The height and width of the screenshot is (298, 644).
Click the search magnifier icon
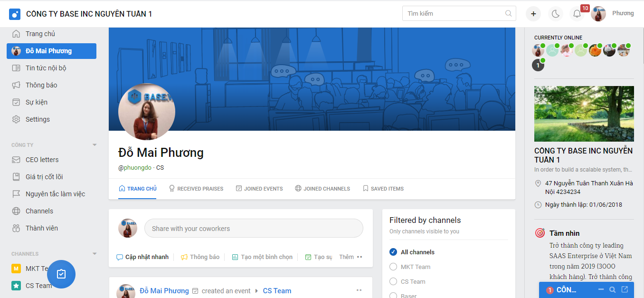(509, 13)
